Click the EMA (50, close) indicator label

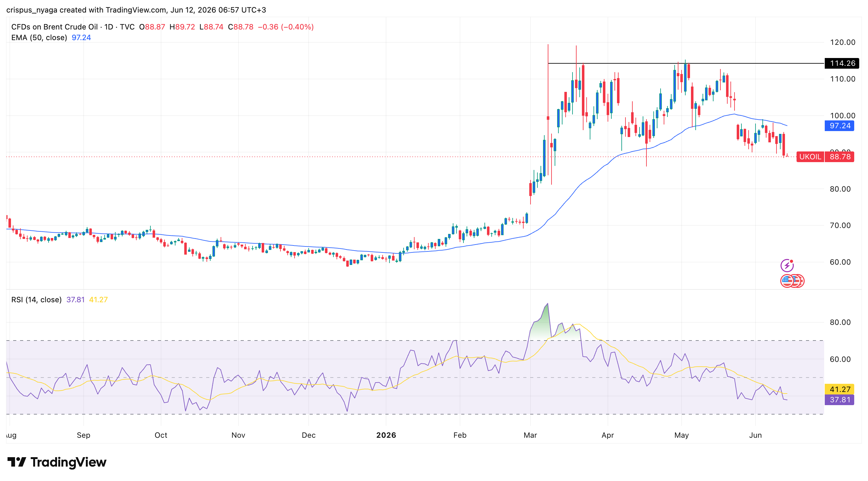click(39, 37)
